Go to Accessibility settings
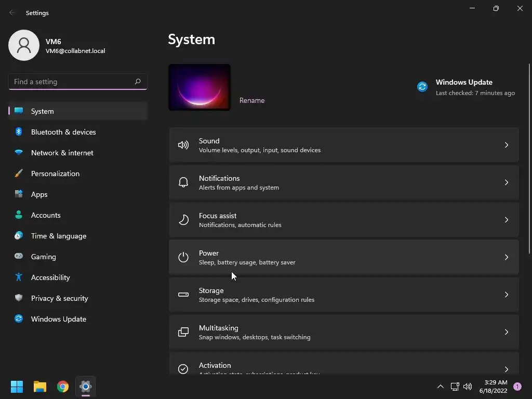Image resolution: width=532 pixels, height=399 pixels. (78, 277)
